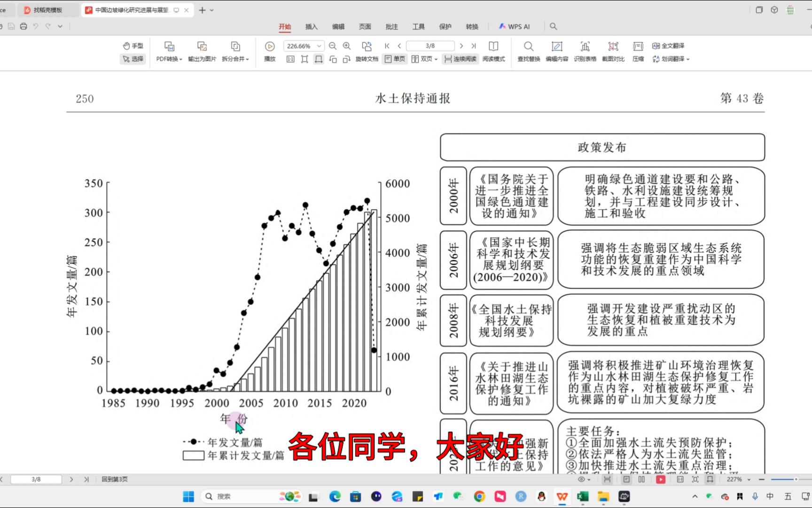Click the 全文翻译 full-text translate button
The image size is (812, 508).
click(668, 46)
